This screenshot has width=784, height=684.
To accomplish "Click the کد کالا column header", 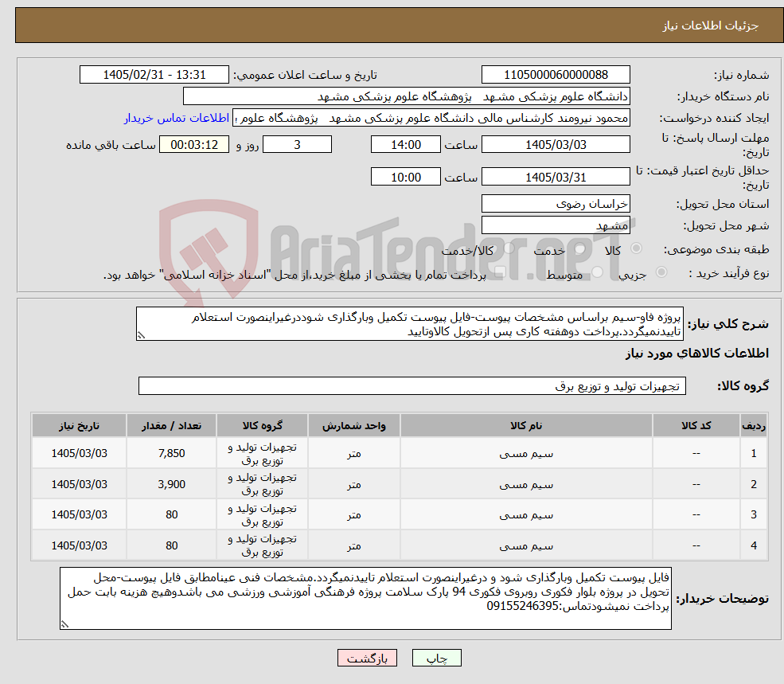I will pos(696,425).
